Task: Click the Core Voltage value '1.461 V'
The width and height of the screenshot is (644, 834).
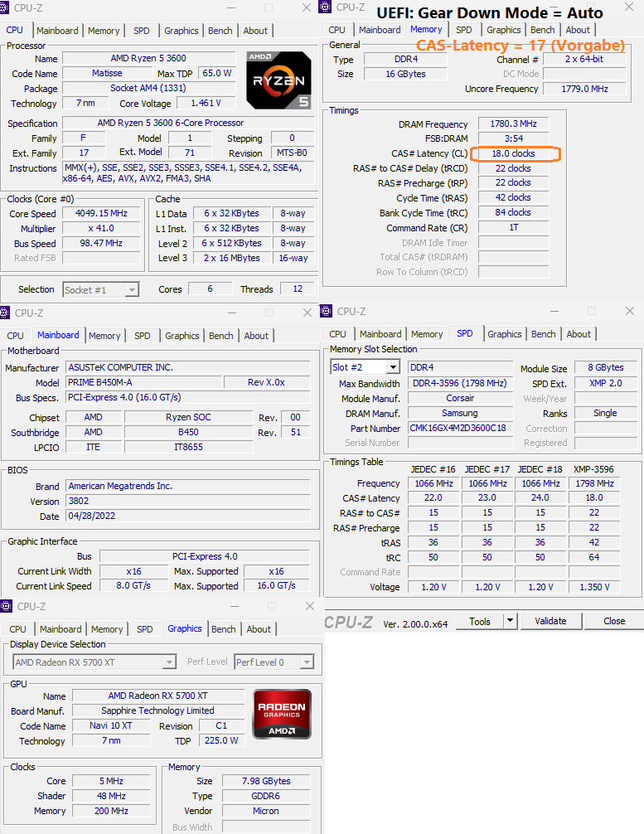Action: coord(206,103)
